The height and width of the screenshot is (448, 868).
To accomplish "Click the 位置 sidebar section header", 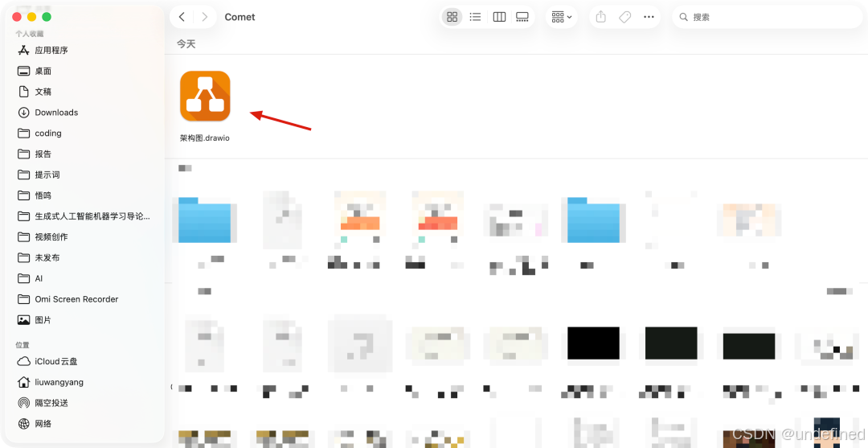I will pyautogui.click(x=23, y=345).
